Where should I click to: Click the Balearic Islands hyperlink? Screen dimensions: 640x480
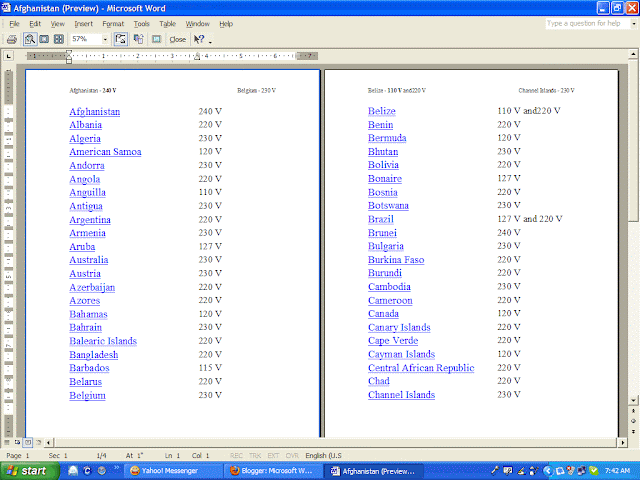tap(103, 341)
